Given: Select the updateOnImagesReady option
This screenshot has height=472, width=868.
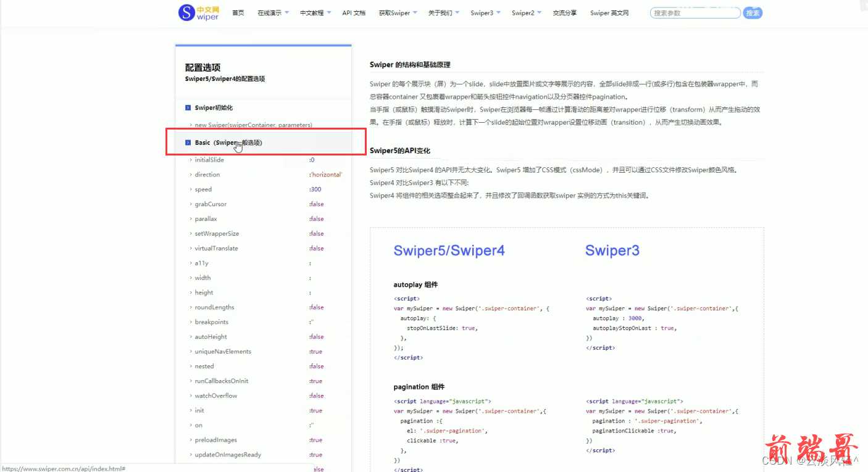Looking at the screenshot, I should pos(228,455).
